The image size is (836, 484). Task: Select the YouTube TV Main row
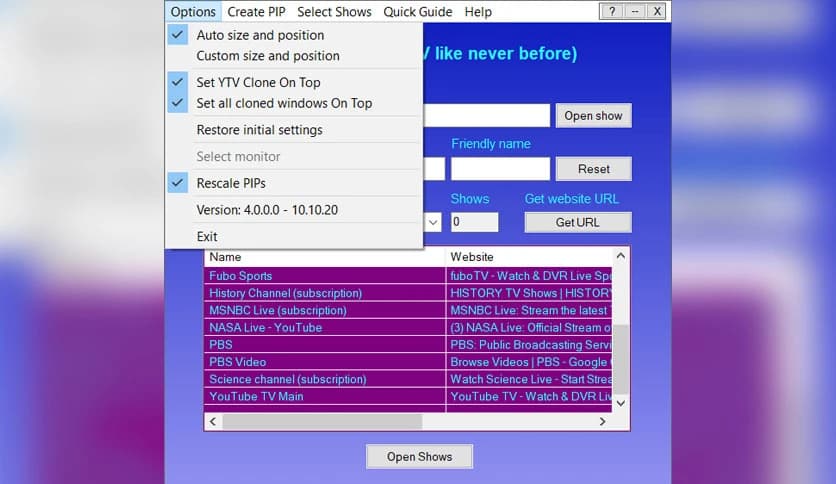click(324, 396)
